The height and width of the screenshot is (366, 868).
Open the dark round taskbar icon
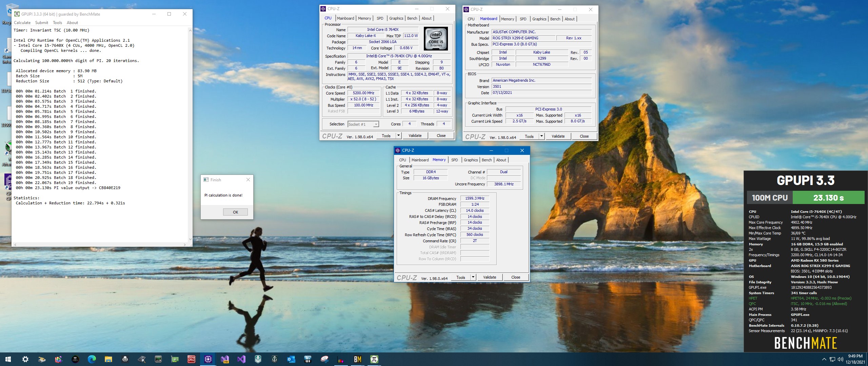[75, 359]
